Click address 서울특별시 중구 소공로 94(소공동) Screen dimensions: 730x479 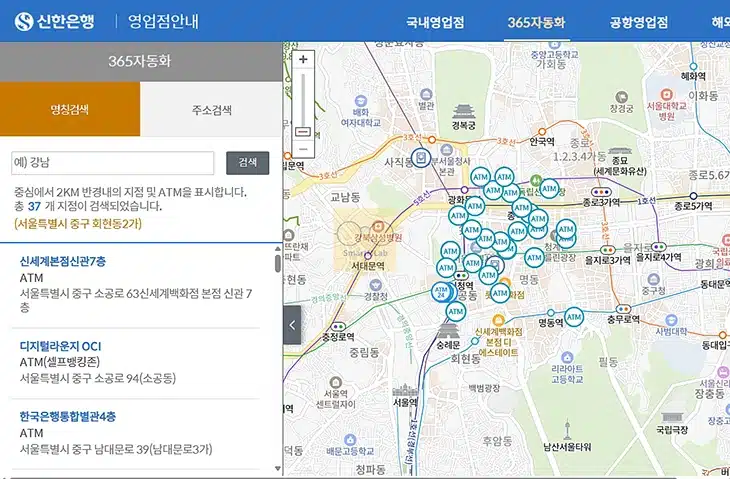click(98, 378)
